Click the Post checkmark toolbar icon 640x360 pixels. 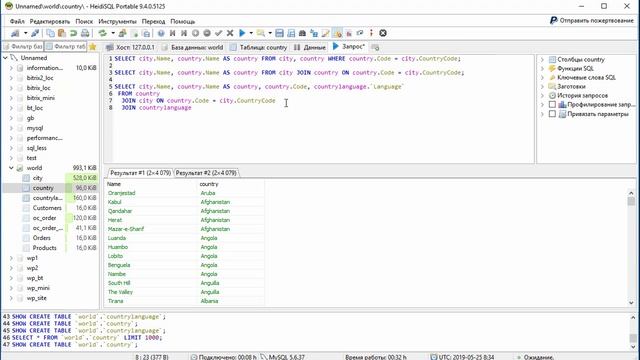[218, 33]
